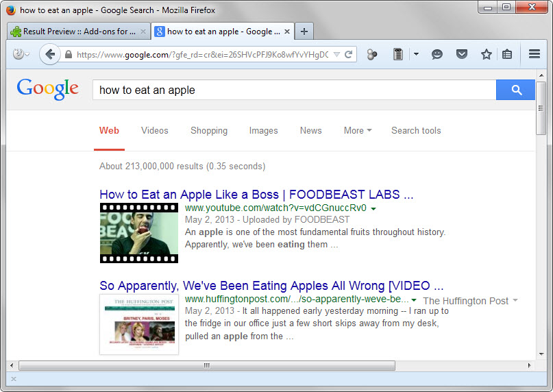Click the horizontal scrollbar thumb
Image resolution: width=553 pixels, height=392 pixels.
tap(207, 365)
